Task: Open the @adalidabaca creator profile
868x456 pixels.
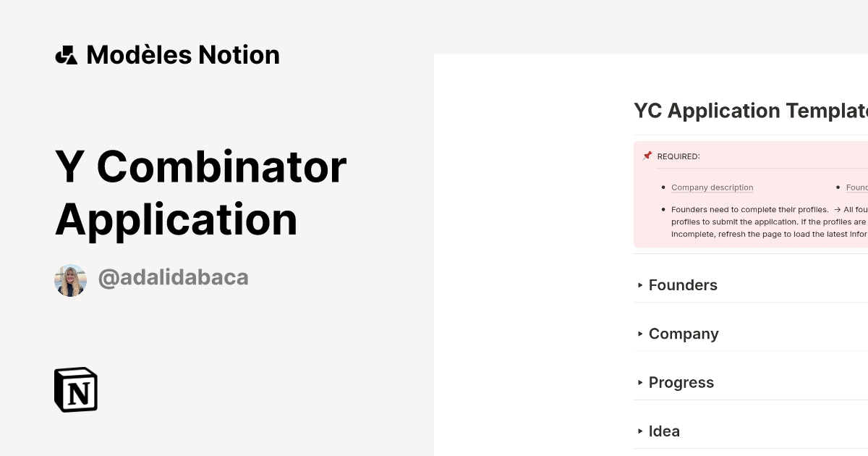Action: tap(174, 278)
